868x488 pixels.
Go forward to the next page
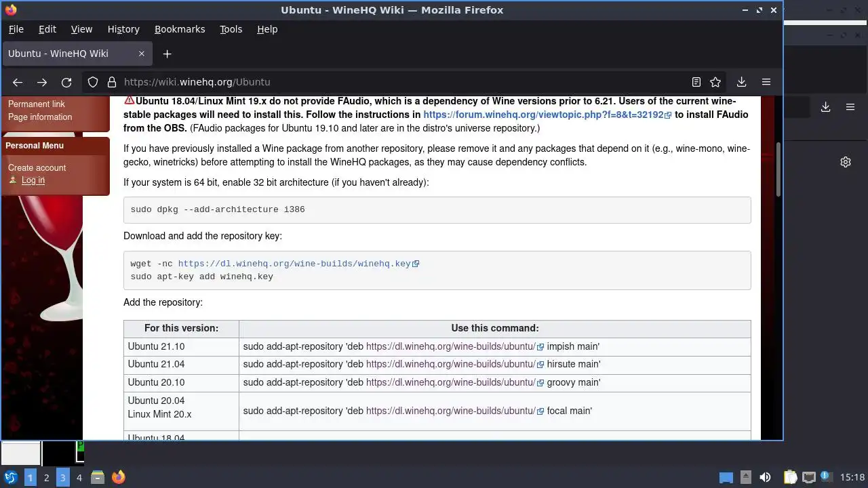42,82
